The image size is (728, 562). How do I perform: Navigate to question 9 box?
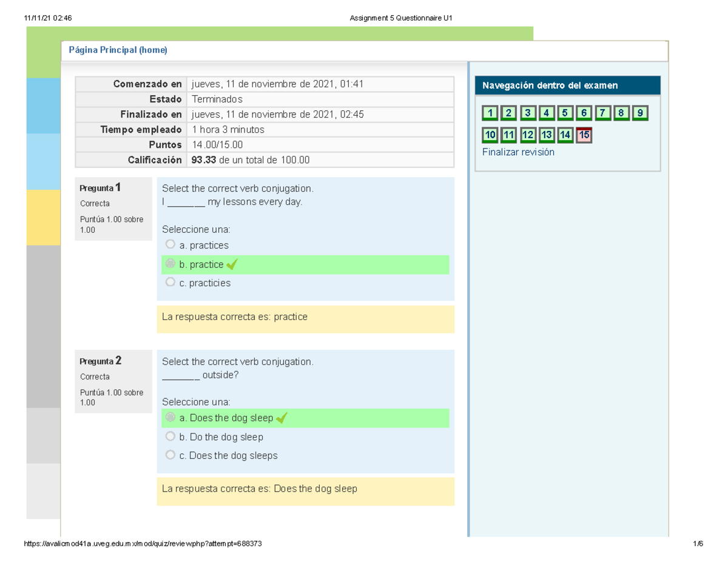click(640, 113)
